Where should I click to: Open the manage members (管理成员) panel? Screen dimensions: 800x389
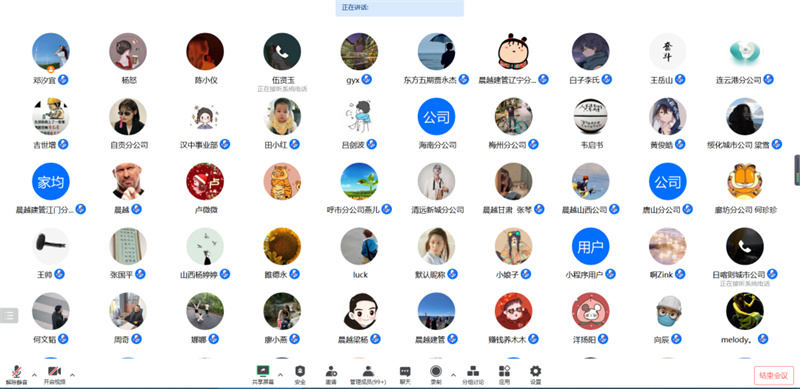click(x=368, y=375)
